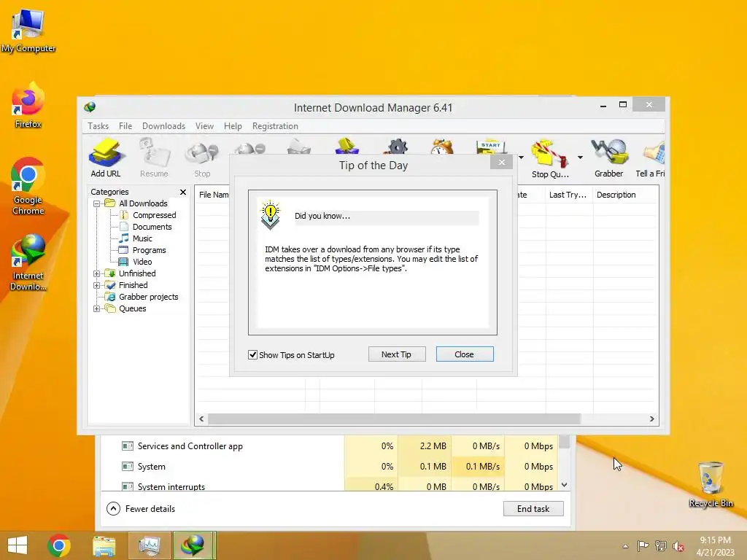Open the Registration menu

pyautogui.click(x=275, y=125)
